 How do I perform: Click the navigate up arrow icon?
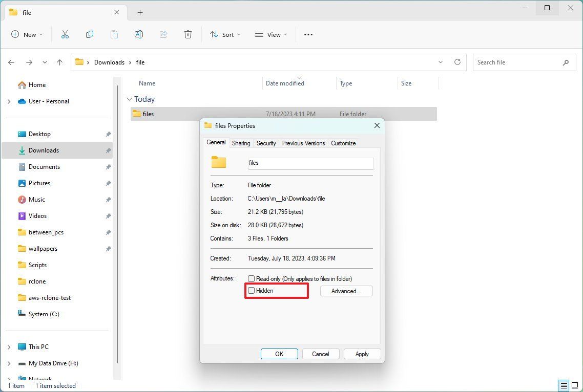tap(59, 62)
